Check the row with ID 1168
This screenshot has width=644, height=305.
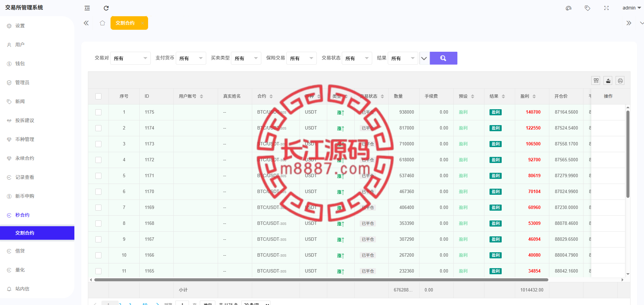tap(98, 224)
